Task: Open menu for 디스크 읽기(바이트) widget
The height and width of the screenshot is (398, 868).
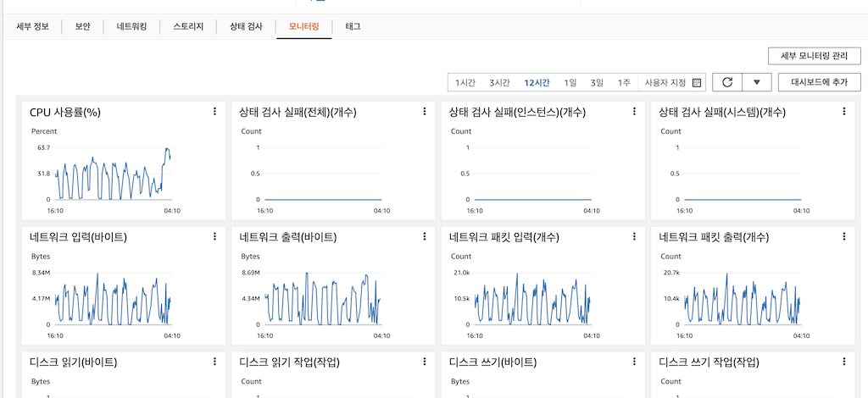Action: [214, 362]
